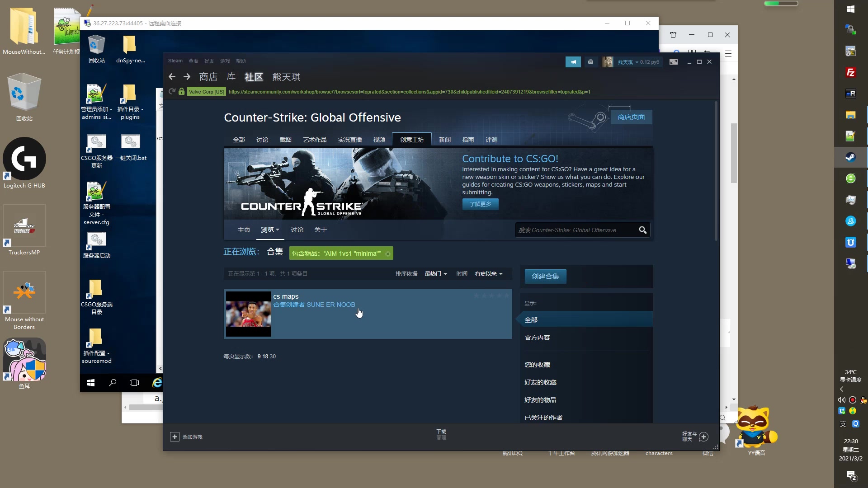Open the Steam inbox envelope icon
Viewport: 868px width, 488px height.
click(x=590, y=62)
